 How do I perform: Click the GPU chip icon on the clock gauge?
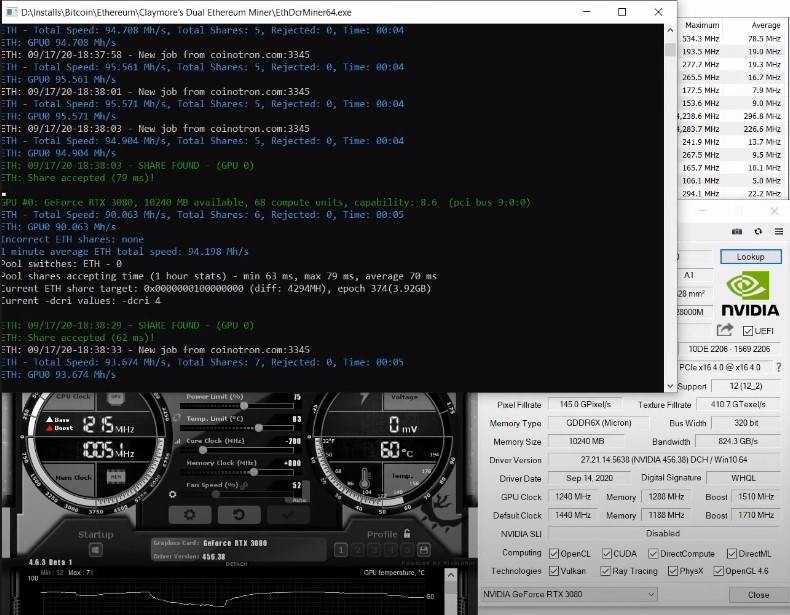pyautogui.click(x=116, y=398)
